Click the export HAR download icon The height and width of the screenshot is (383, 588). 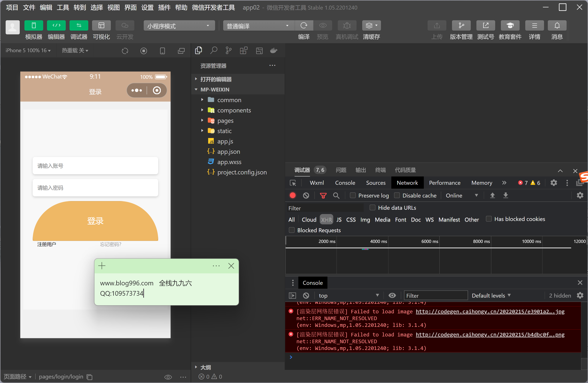pyautogui.click(x=506, y=196)
